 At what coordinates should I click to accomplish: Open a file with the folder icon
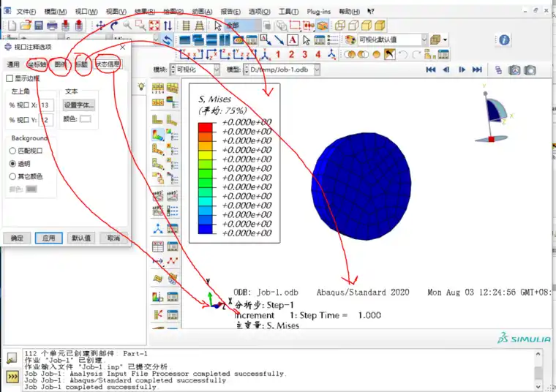25,26
